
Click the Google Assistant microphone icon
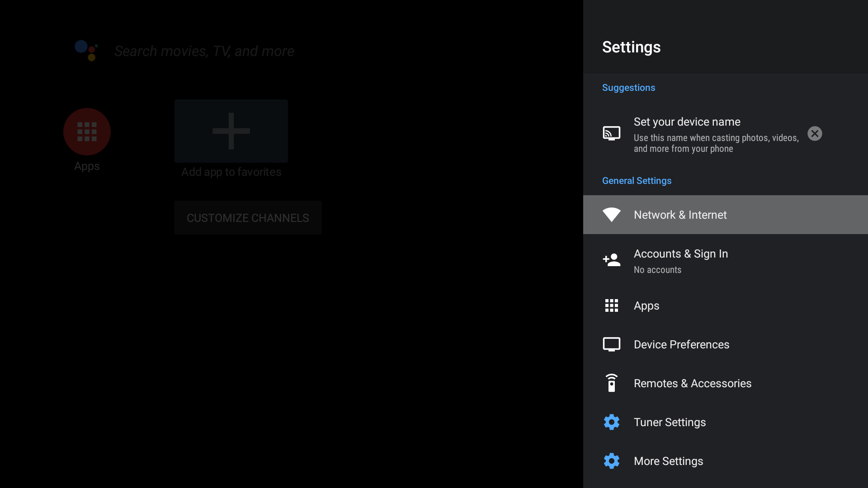click(86, 51)
